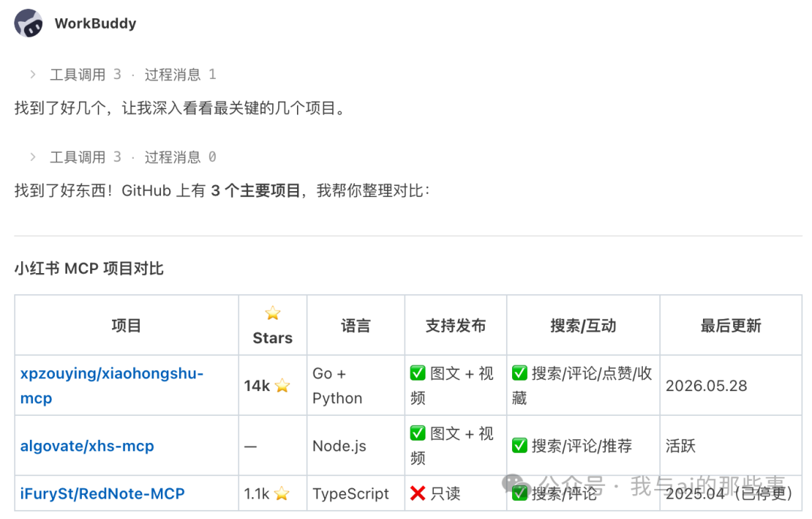Screen dimensions: 812x519
Task: Click the 项目 column header
Action: tap(126, 326)
